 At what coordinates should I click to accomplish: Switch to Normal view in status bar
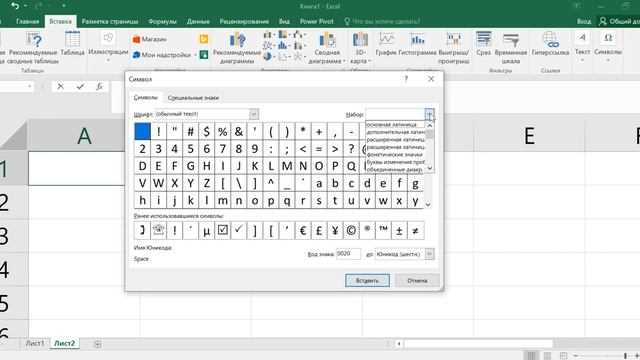(531, 356)
